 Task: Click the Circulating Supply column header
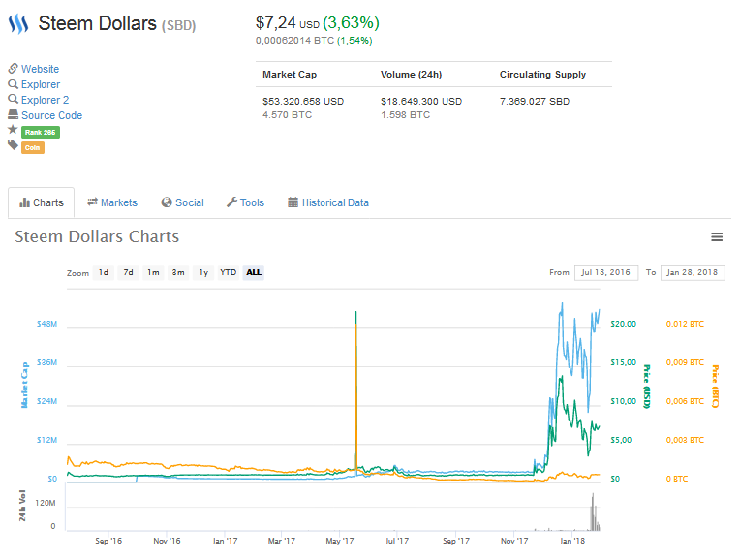point(542,75)
